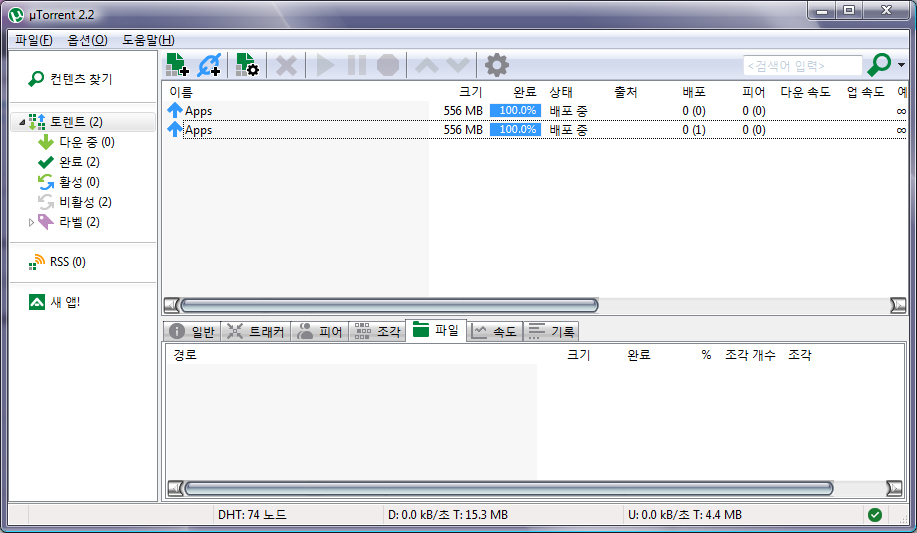Image resolution: width=917 pixels, height=533 pixels.
Task: Click the Start torrent play icon
Action: click(325, 66)
